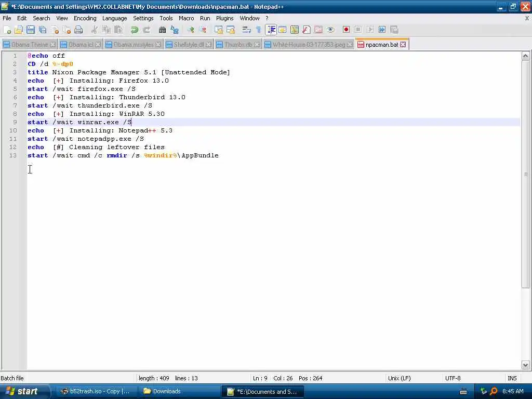This screenshot has height=399, width=532.
Task: Click the Zoom Out toolbar icon
Action: (x=203, y=30)
